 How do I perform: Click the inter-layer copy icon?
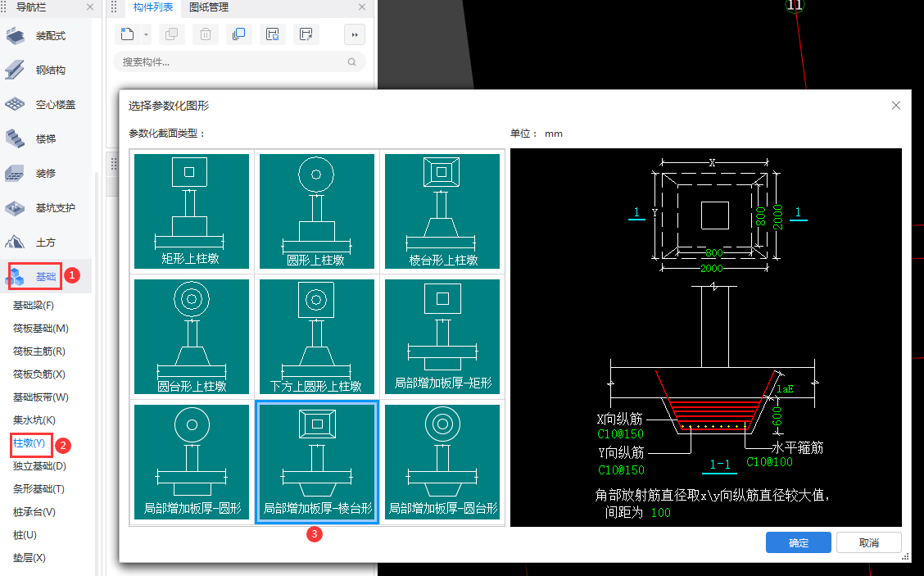[238, 34]
